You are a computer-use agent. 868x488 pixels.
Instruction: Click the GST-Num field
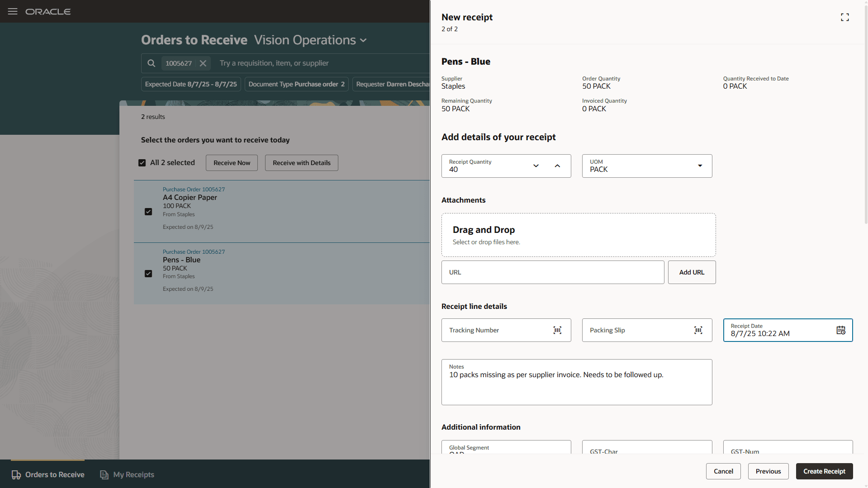coord(788,448)
